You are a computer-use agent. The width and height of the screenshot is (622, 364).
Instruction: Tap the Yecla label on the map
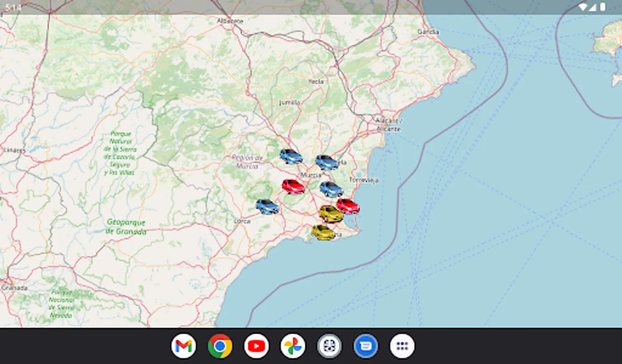point(316,81)
